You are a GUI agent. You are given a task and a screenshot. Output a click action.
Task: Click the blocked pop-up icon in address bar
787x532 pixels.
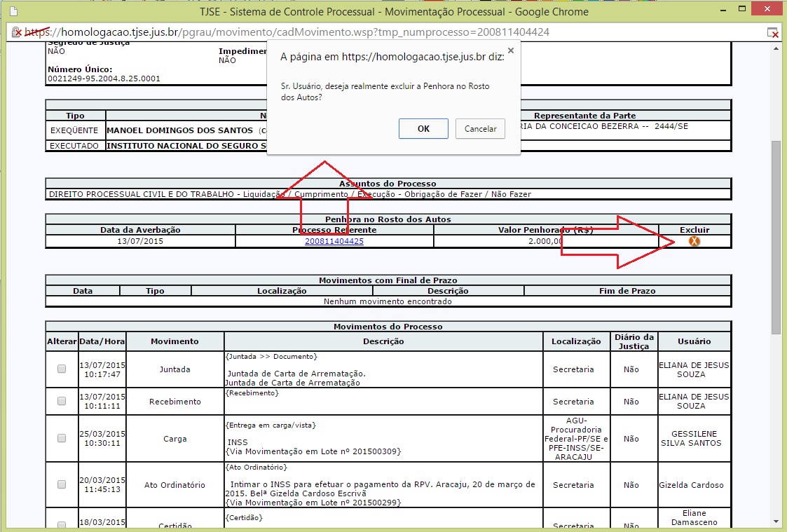click(x=772, y=32)
